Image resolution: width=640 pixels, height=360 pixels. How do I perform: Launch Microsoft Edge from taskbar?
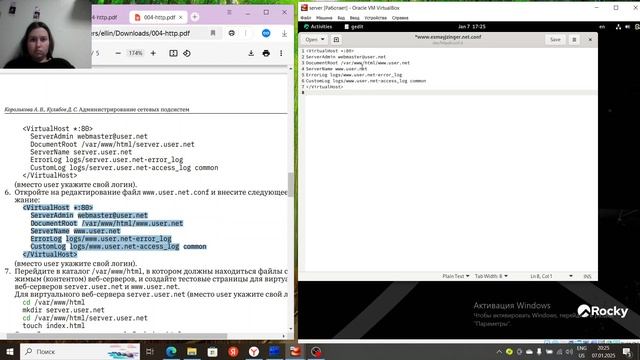pos(171,351)
